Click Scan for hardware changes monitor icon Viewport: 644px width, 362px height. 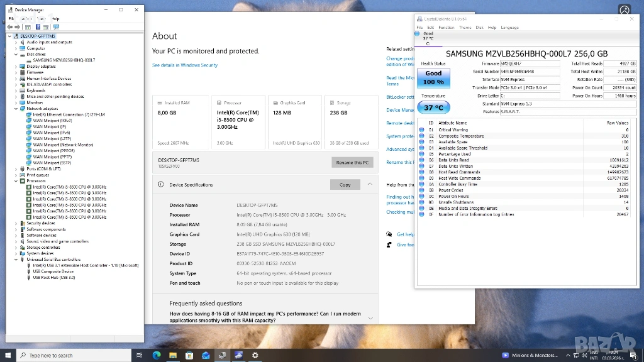(x=57, y=27)
